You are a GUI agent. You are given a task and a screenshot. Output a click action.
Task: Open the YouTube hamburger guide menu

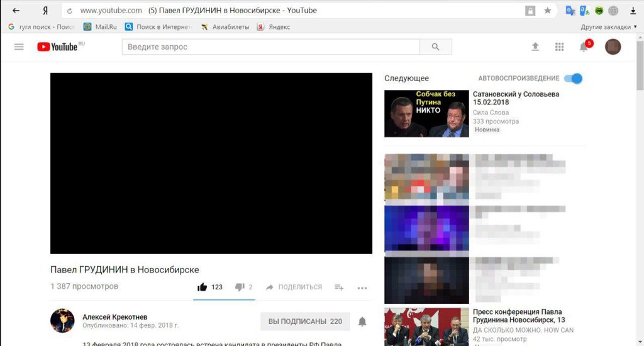19,47
